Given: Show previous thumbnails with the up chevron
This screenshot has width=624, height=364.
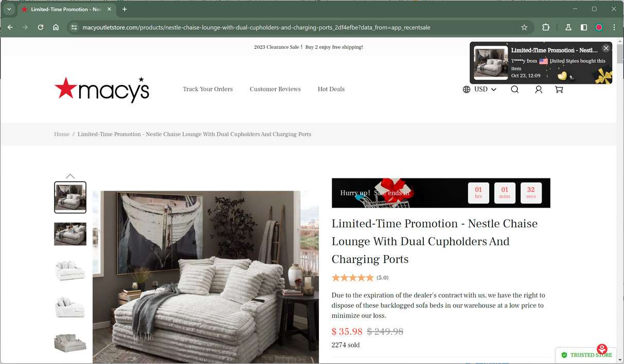Looking at the screenshot, I should point(70,176).
